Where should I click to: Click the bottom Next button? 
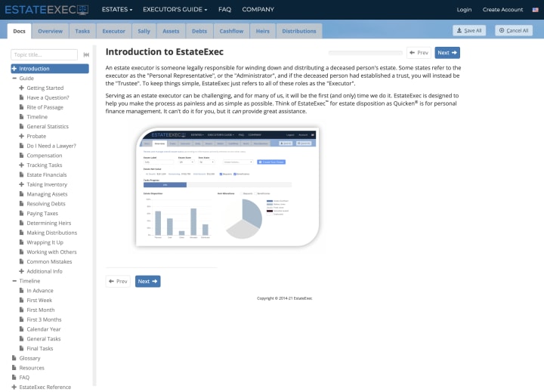pyautogui.click(x=148, y=281)
